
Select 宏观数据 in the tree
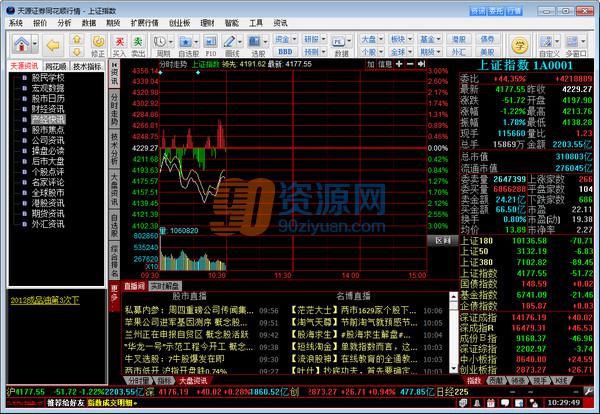click(x=48, y=88)
